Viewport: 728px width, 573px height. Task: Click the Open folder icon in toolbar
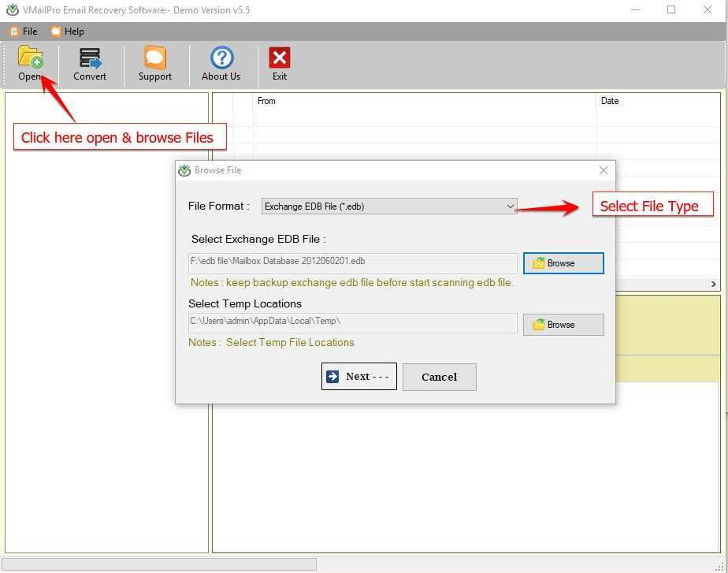30,58
